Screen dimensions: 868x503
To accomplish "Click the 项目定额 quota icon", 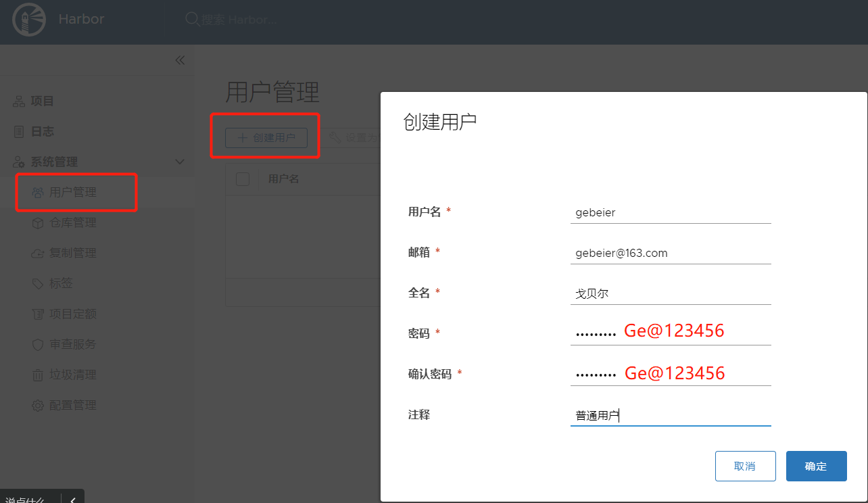I will point(38,314).
